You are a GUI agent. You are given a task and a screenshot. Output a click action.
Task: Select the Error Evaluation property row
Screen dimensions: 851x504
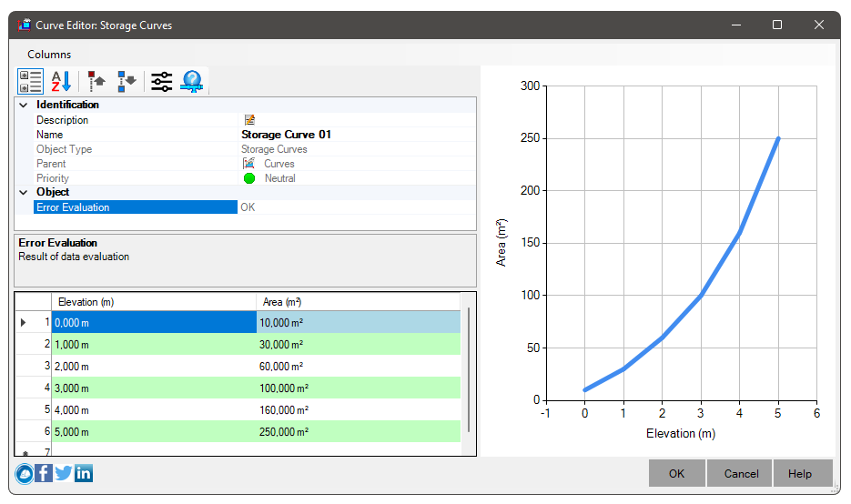click(255, 207)
